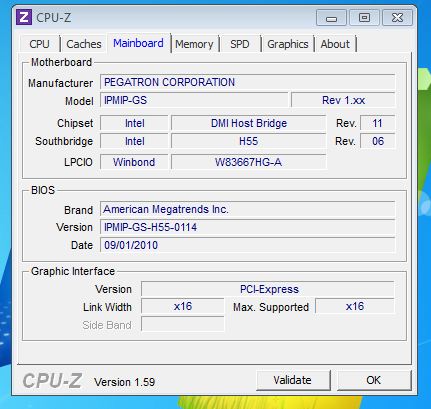
Task: Open the SPD tab
Action: 240,44
